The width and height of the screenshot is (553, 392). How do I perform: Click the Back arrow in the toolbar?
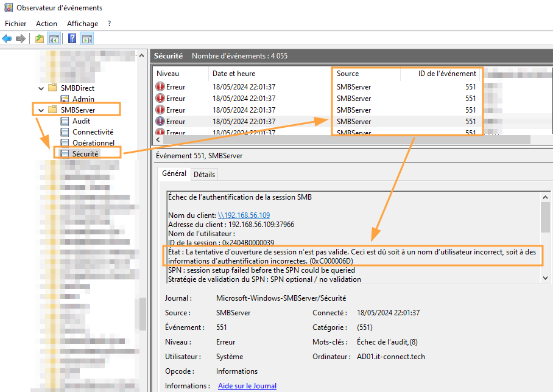[x=7, y=39]
